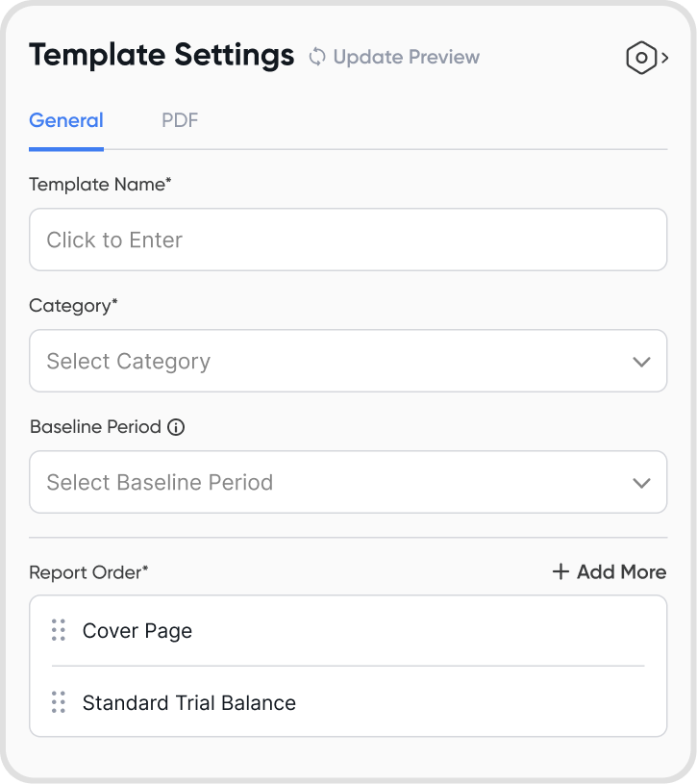The image size is (697, 784).
Task: Grab the Cover Page drag handle
Action: point(59,630)
